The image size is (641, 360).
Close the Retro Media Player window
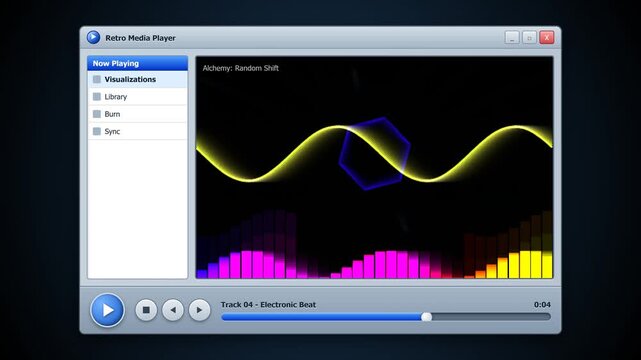[547, 37]
